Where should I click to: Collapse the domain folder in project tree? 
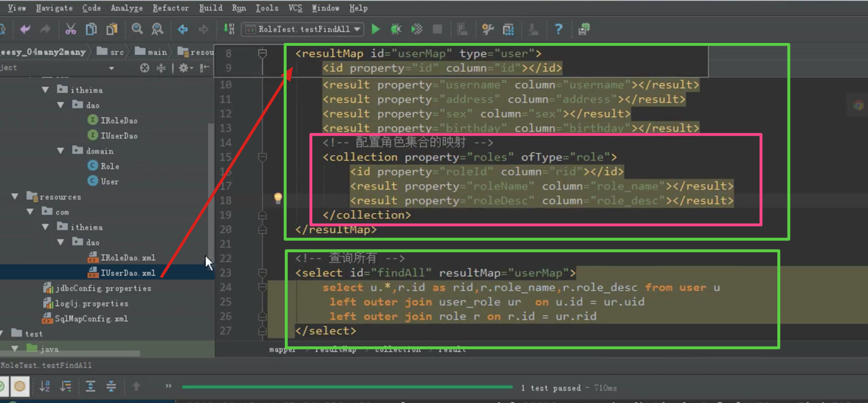tap(61, 151)
